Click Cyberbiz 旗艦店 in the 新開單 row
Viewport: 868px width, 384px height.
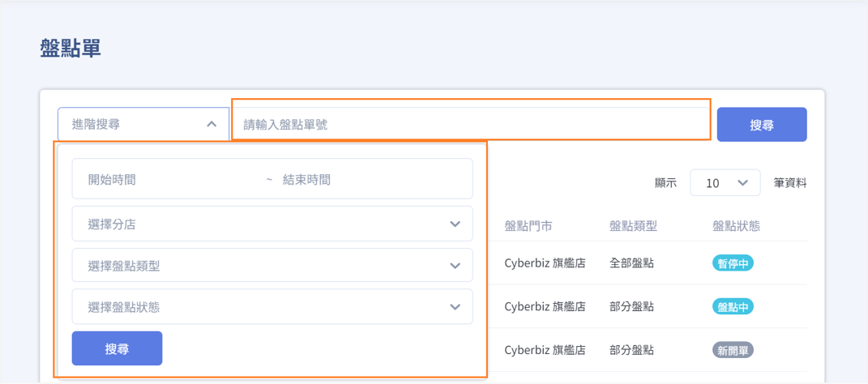pos(545,350)
